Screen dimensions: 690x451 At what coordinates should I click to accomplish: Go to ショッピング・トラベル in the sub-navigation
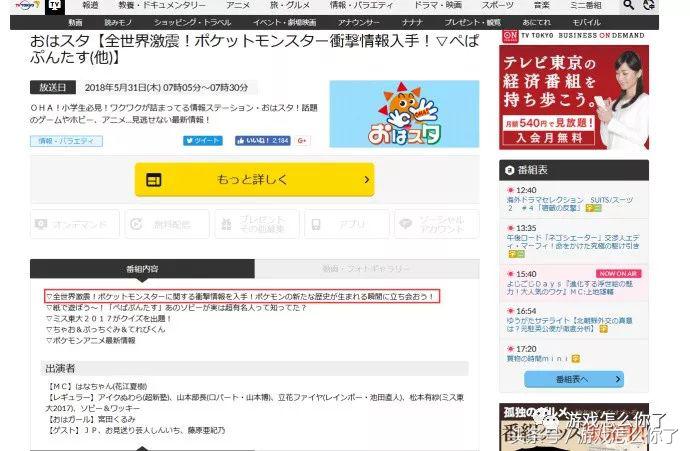point(192,22)
